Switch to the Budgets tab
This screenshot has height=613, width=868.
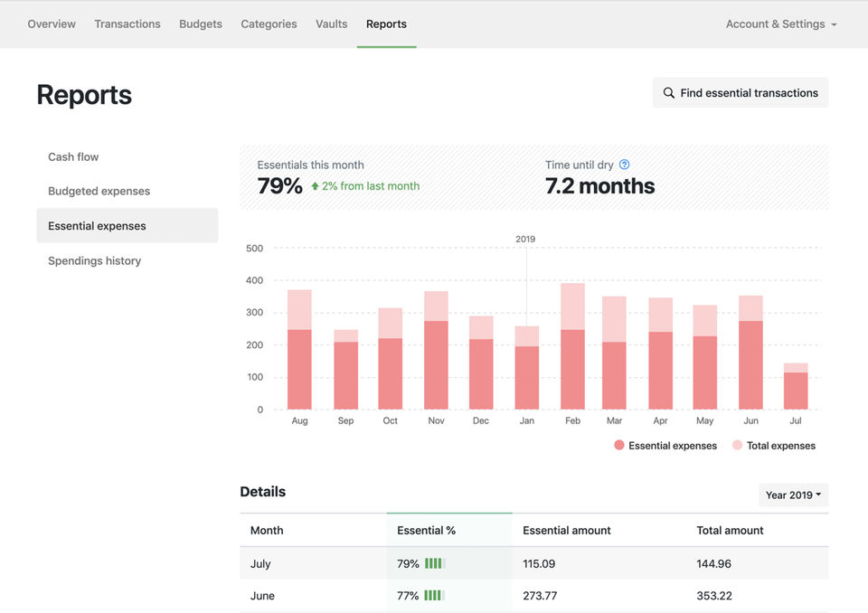tap(201, 24)
